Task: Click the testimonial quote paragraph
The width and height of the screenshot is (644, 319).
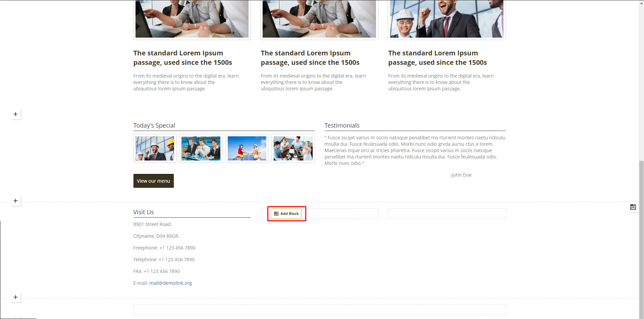Action: click(x=415, y=150)
